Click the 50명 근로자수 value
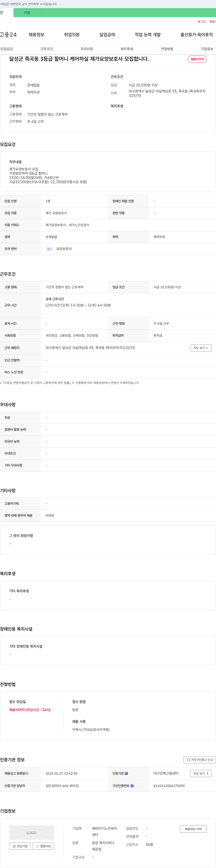 (x=149, y=845)
